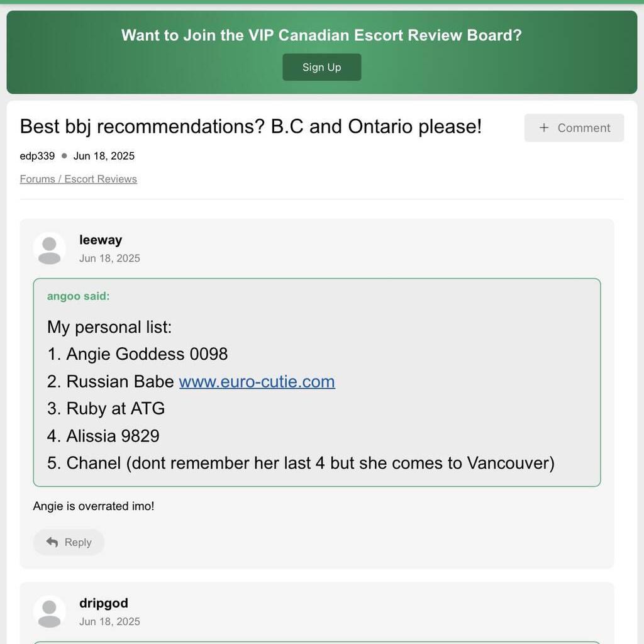This screenshot has width=644, height=644.
Task: Click dripgod's avatar icon
Action: pyautogui.click(x=49, y=612)
